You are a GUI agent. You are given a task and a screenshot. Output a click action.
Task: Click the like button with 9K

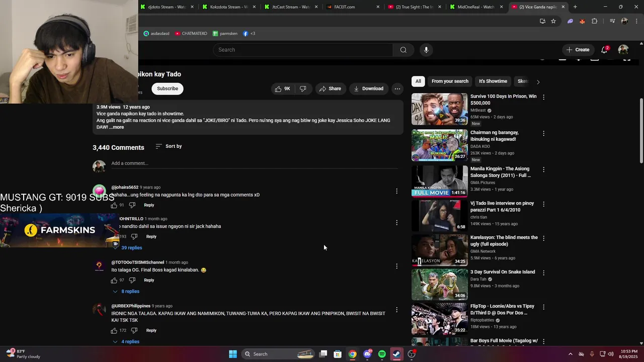pyautogui.click(x=282, y=88)
